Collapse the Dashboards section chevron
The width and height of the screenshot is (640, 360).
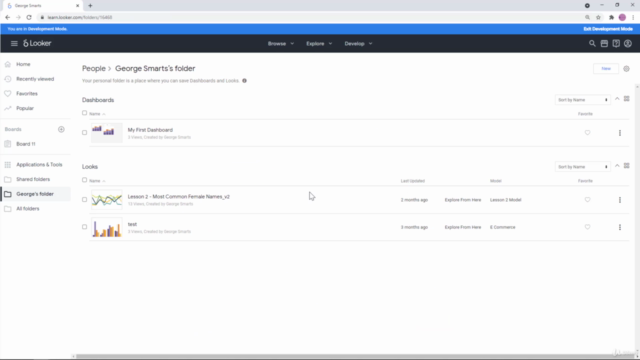[x=617, y=99]
